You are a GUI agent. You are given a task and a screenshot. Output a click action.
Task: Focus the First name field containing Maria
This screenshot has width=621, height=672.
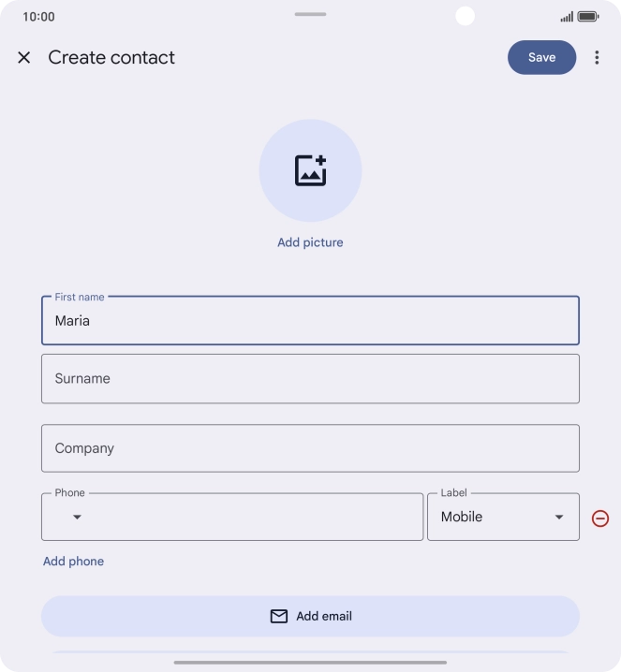[310, 321]
